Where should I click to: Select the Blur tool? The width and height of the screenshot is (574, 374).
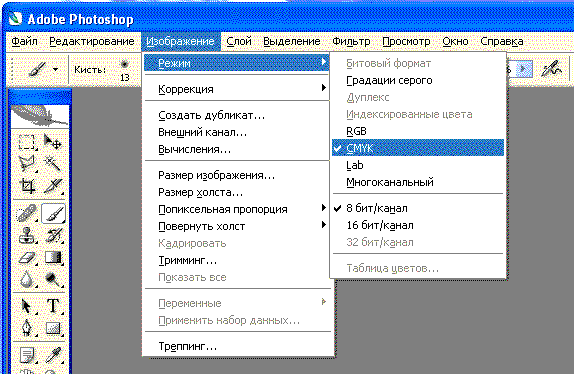pos(27,280)
